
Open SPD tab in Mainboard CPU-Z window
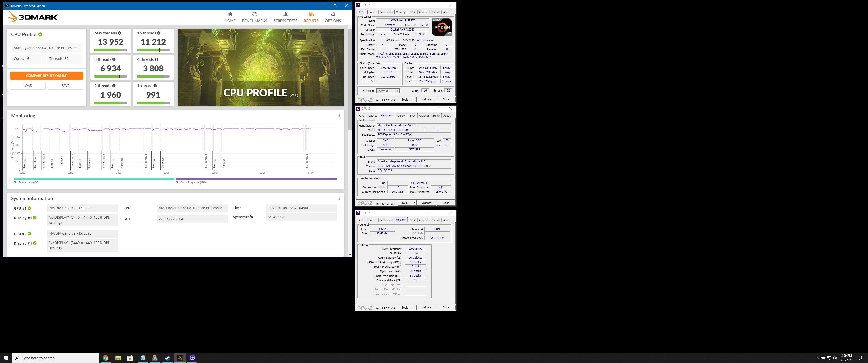tap(412, 116)
